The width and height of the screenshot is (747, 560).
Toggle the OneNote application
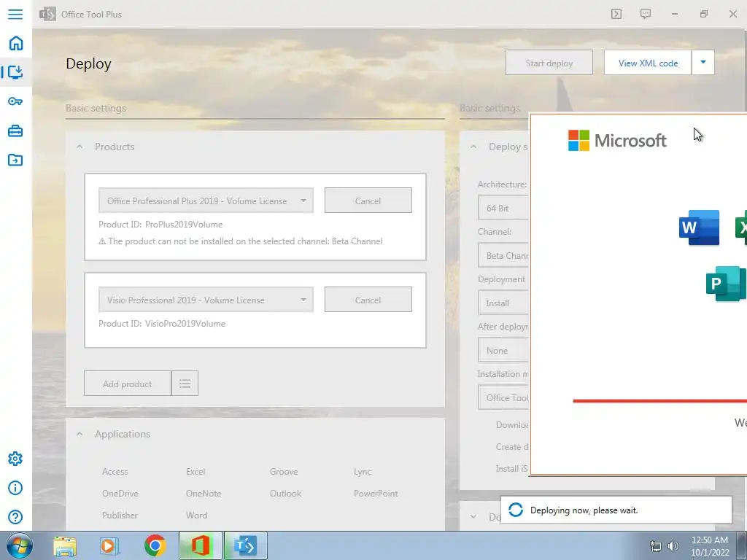click(x=204, y=494)
